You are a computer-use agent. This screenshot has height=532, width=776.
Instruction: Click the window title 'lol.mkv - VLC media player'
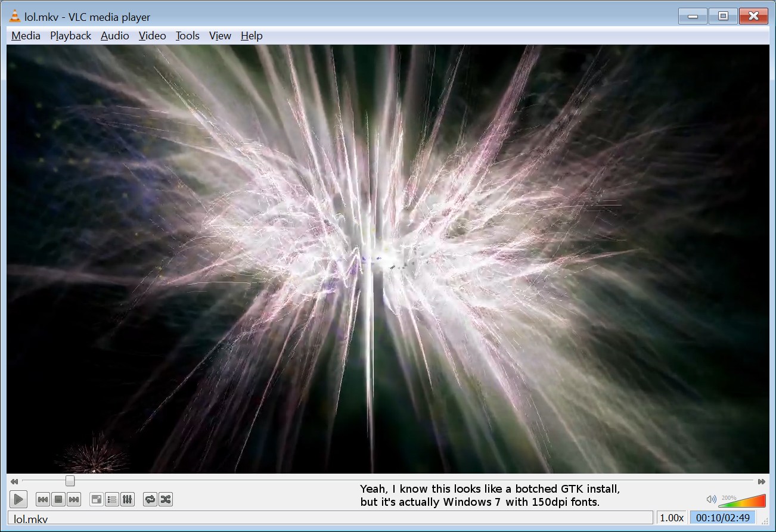(88, 17)
